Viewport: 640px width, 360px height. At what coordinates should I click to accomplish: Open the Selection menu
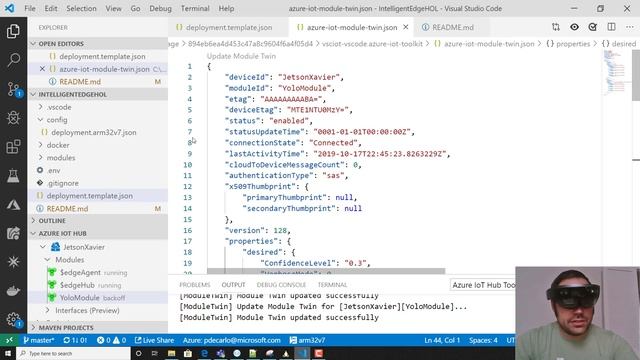[81, 8]
